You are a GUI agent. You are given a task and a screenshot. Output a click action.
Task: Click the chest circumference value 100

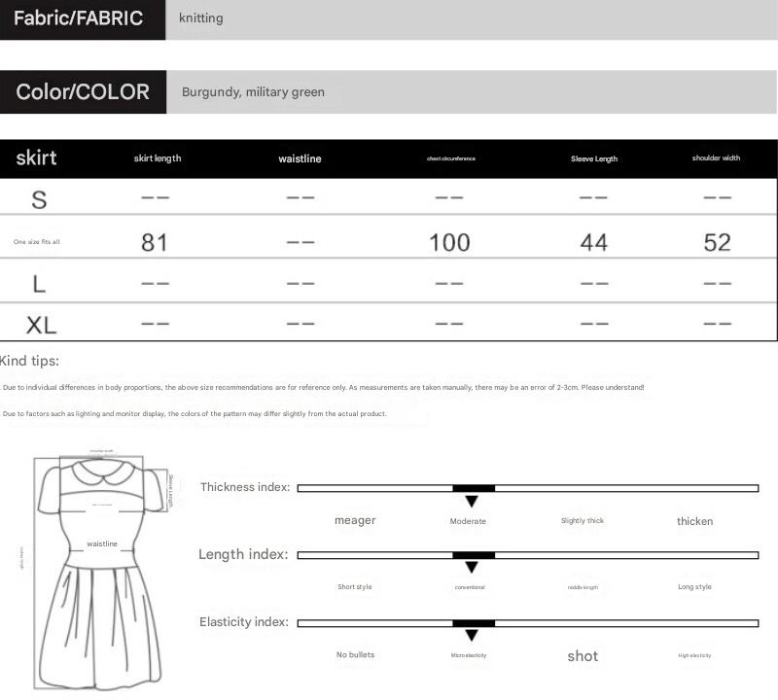(x=449, y=242)
